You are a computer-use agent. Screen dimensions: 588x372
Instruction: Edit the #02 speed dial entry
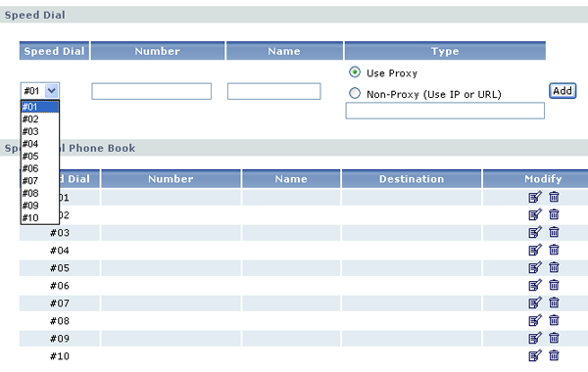(x=535, y=214)
